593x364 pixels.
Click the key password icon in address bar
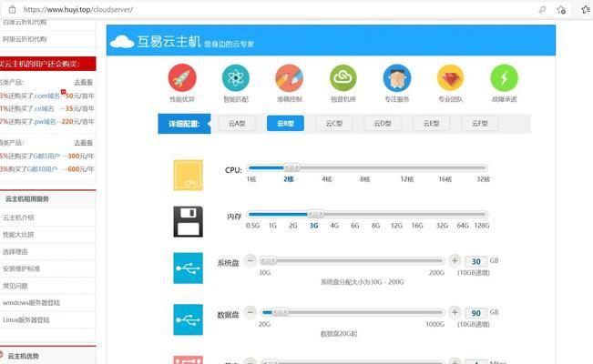point(542,9)
